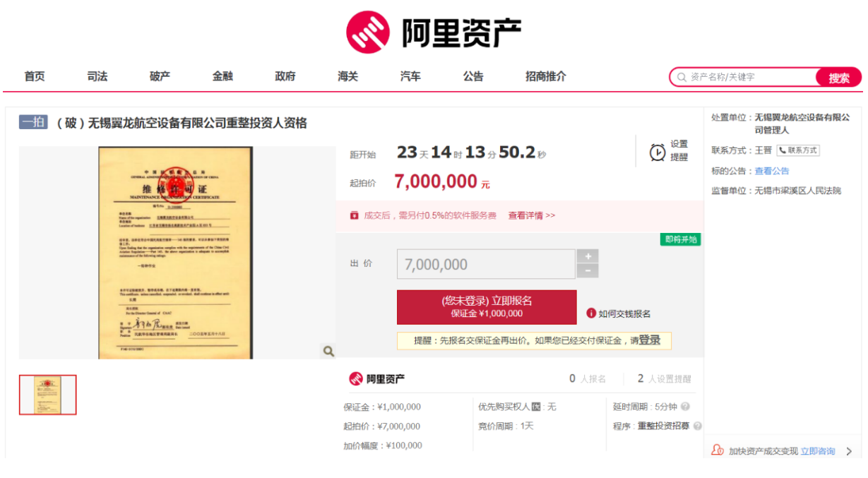Click the question mark icon next to 延时周期

tap(685, 407)
